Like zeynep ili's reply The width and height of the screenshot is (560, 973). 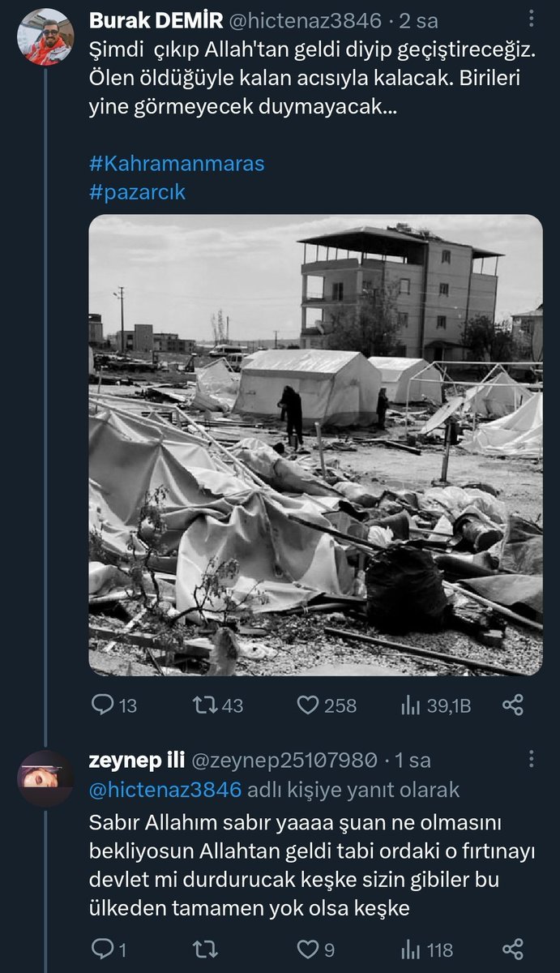308,949
